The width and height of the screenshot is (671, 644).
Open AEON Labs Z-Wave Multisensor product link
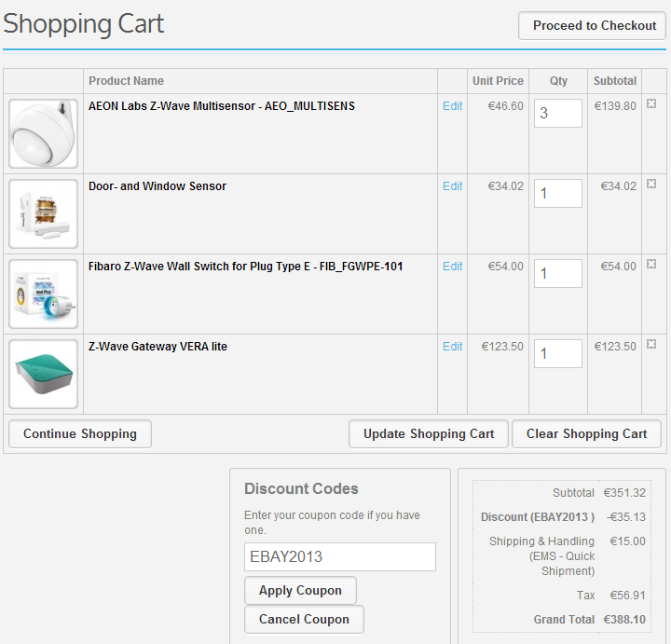point(222,106)
